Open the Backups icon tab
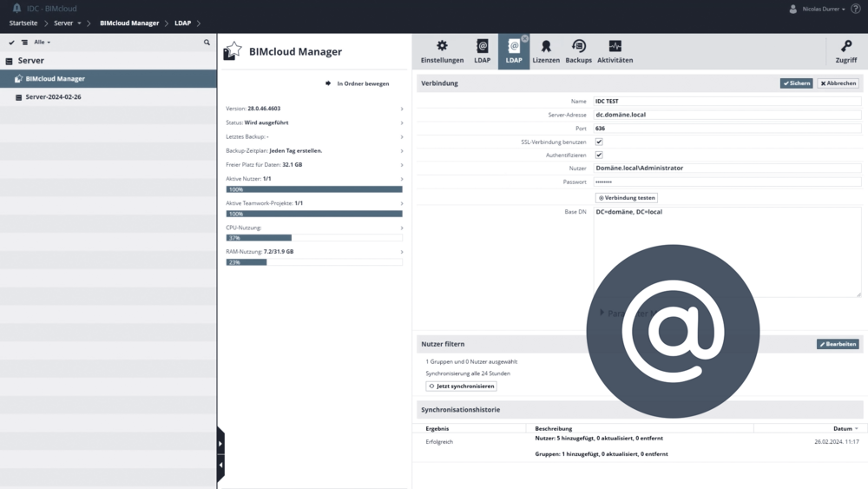This screenshot has width=868, height=489. (578, 51)
